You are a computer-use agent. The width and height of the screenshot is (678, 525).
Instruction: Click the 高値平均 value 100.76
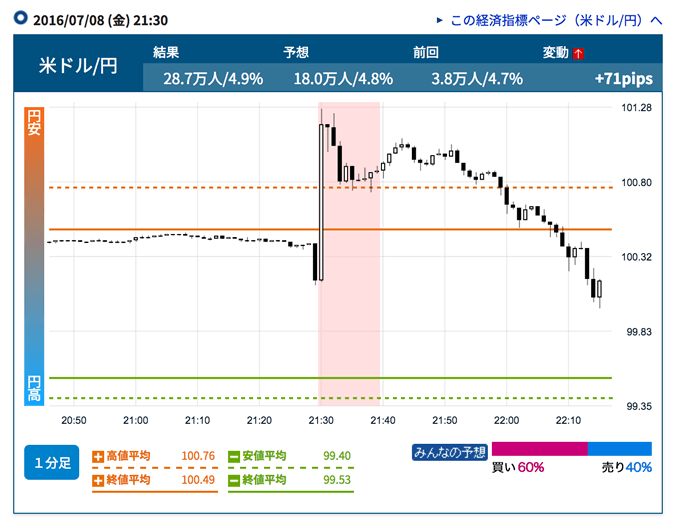click(198, 456)
